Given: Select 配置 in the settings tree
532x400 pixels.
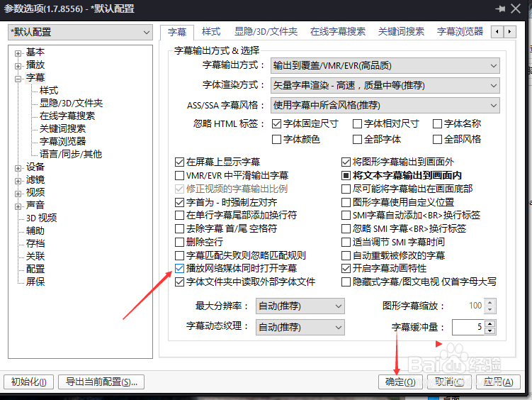Looking at the screenshot, I should [x=35, y=269].
